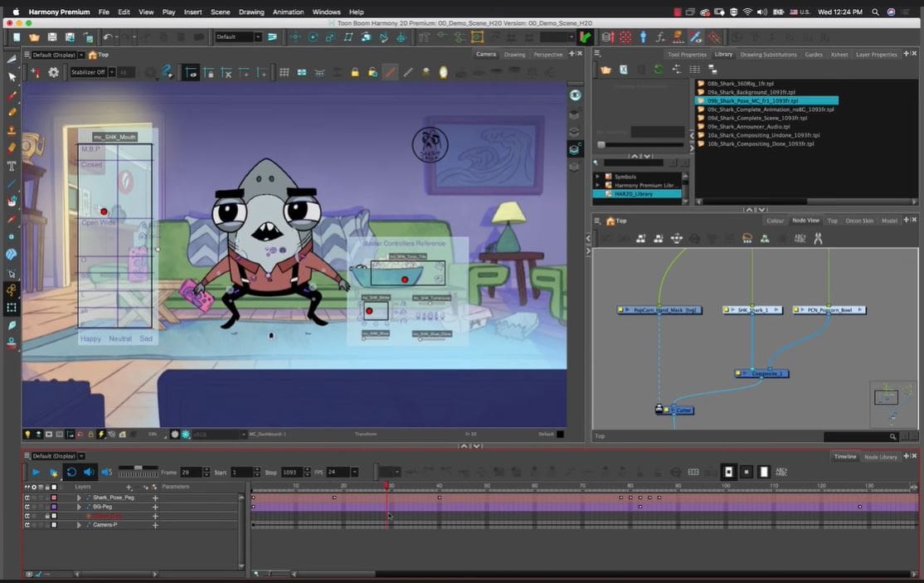
Task: Select the Composite_1 node in Node View
Action: [762, 373]
